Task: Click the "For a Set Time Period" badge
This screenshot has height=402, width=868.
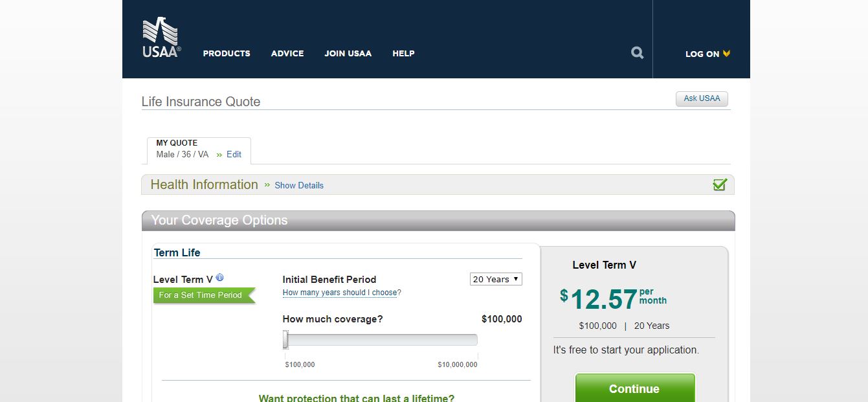Action: point(201,295)
